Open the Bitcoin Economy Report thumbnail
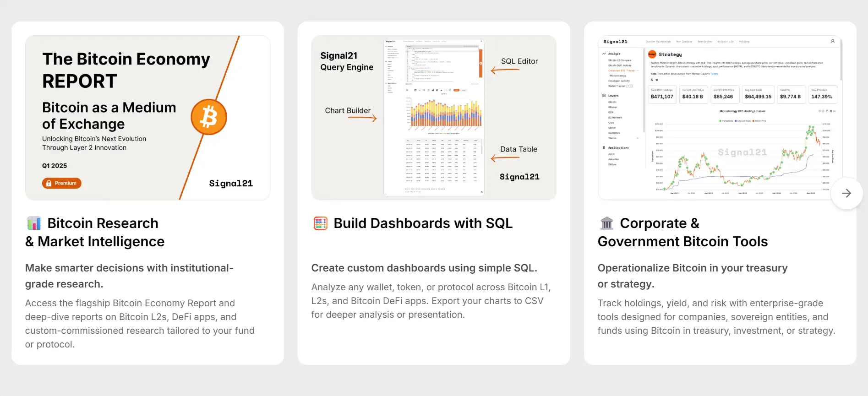 click(x=147, y=118)
